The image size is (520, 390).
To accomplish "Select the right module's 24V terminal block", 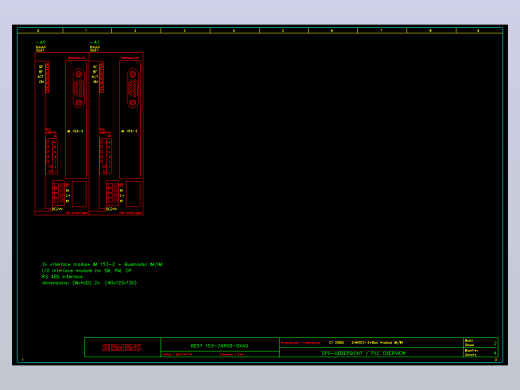I will 112,193.
